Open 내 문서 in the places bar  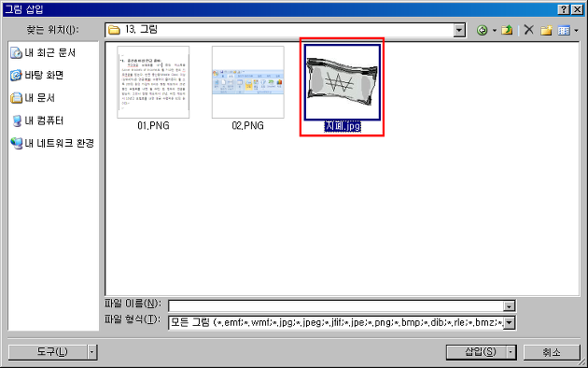33,98
